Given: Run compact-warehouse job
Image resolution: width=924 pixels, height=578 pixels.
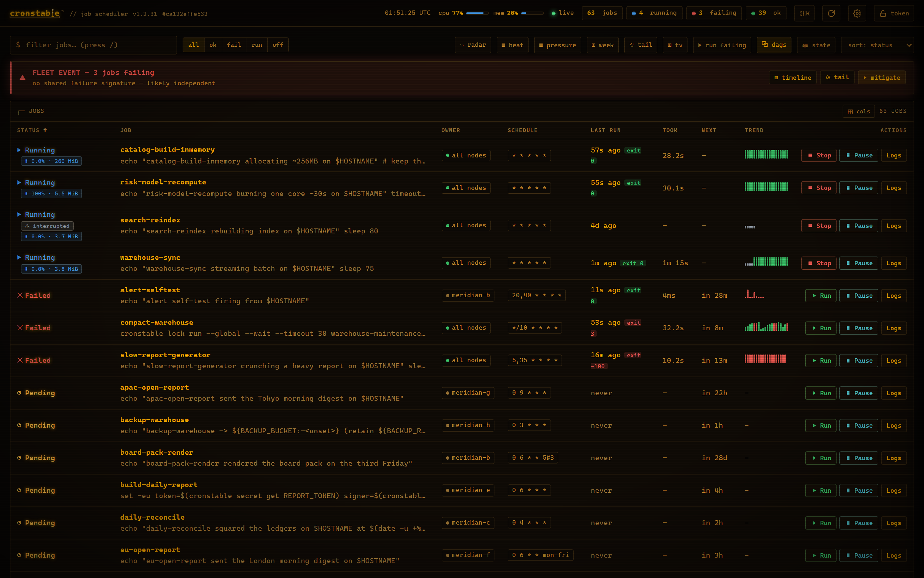Looking at the screenshot, I should pyautogui.click(x=821, y=328).
